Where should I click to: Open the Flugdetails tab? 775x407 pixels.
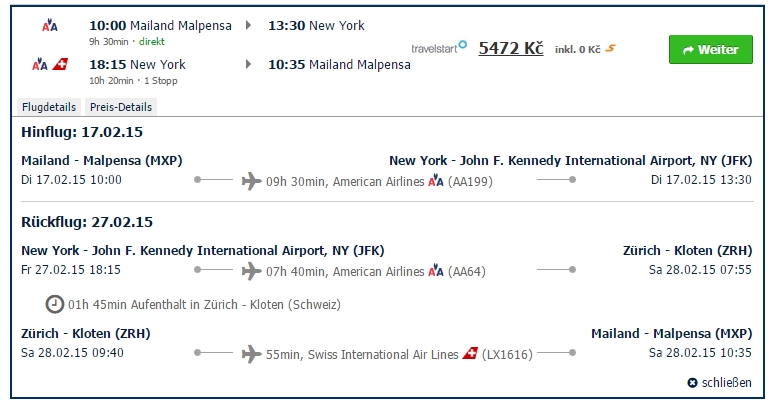49,107
